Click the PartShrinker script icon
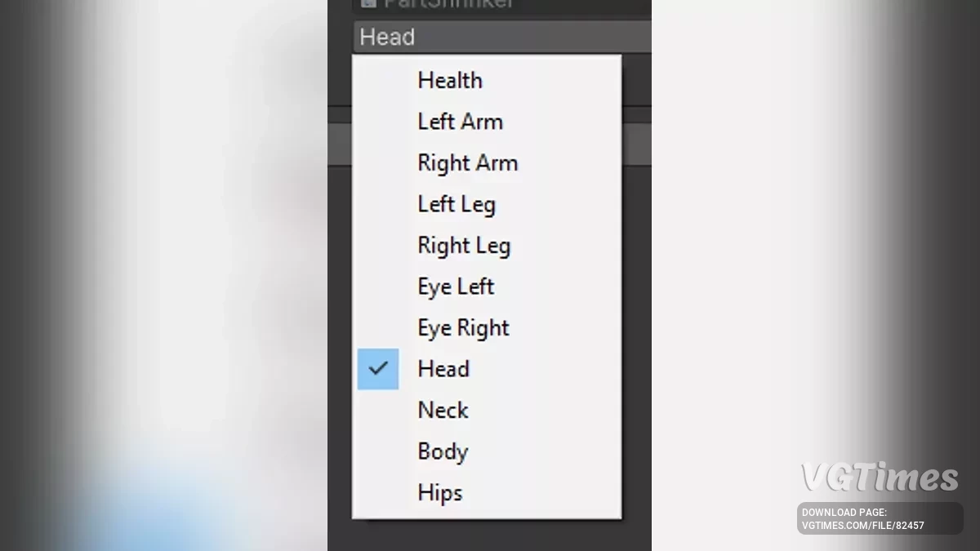Image resolution: width=980 pixels, height=551 pixels. point(367,3)
